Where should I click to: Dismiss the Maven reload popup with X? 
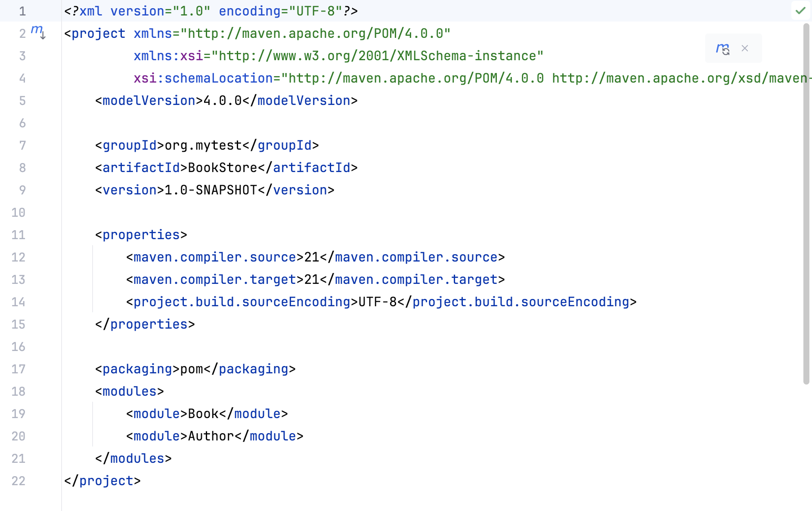point(745,48)
